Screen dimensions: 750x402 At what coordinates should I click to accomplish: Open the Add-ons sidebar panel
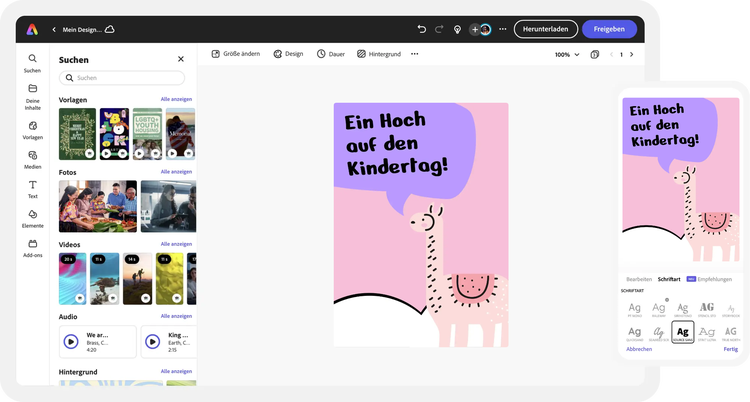pyautogui.click(x=33, y=248)
